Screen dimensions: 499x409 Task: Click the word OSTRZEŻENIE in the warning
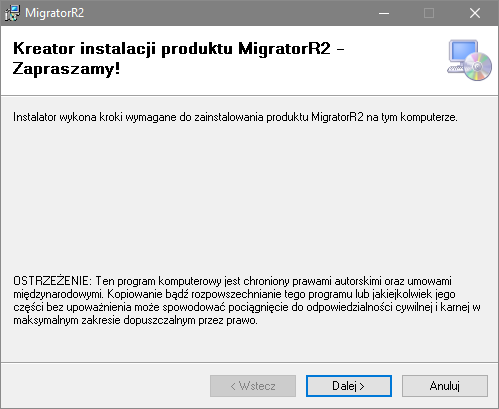[x=52, y=281]
